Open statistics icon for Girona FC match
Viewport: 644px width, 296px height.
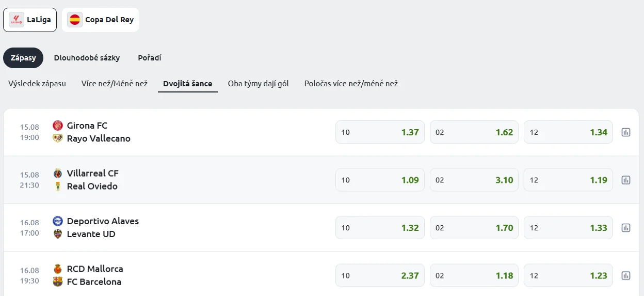click(625, 132)
